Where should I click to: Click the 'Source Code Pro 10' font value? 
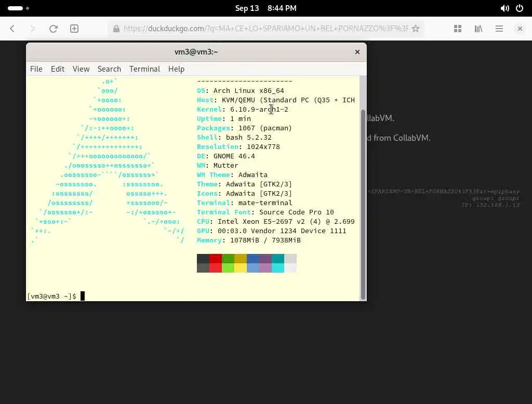click(297, 212)
